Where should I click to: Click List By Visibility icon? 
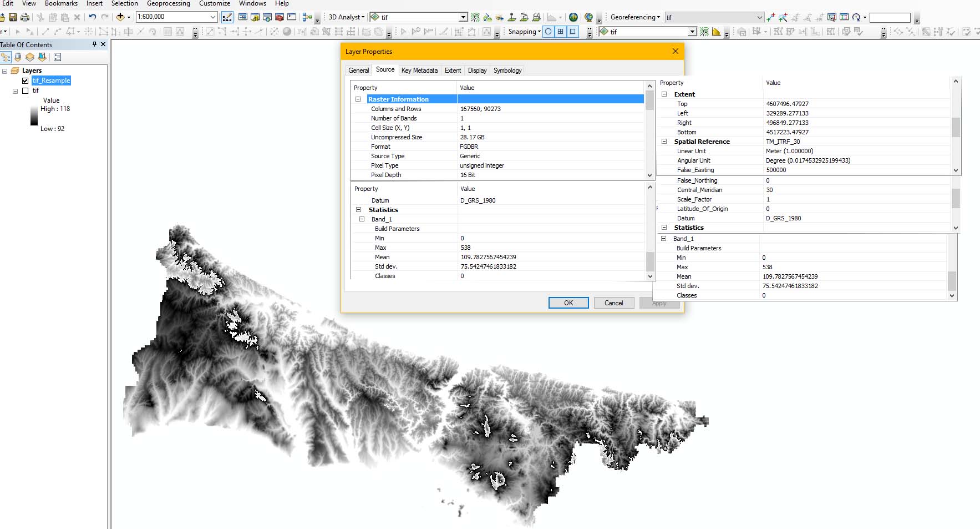pos(30,57)
